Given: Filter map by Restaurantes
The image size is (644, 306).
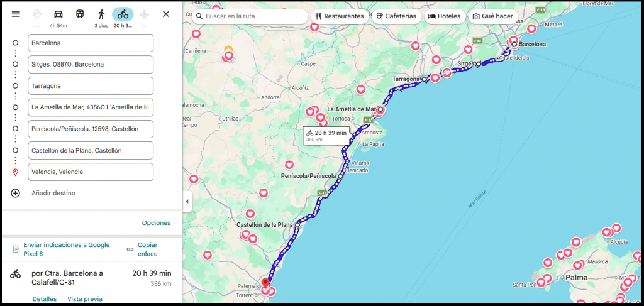Looking at the screenshot, I should [x=340, y=16].
